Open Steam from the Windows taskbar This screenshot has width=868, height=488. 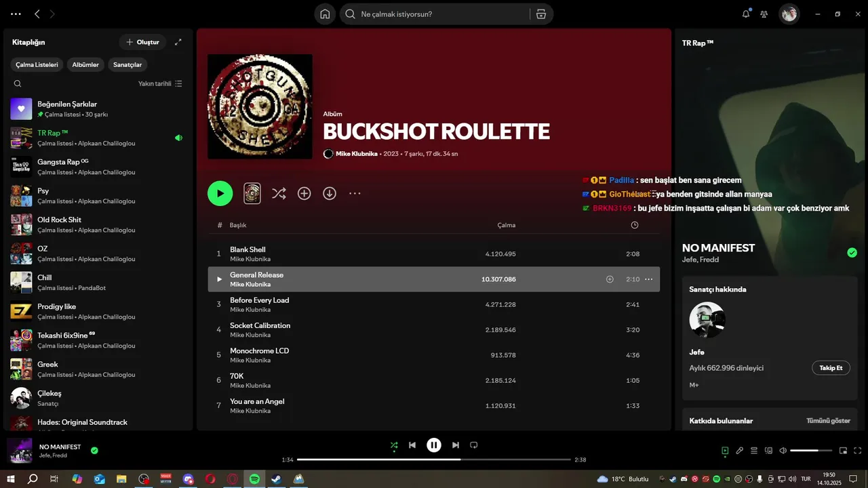[277, 479]
